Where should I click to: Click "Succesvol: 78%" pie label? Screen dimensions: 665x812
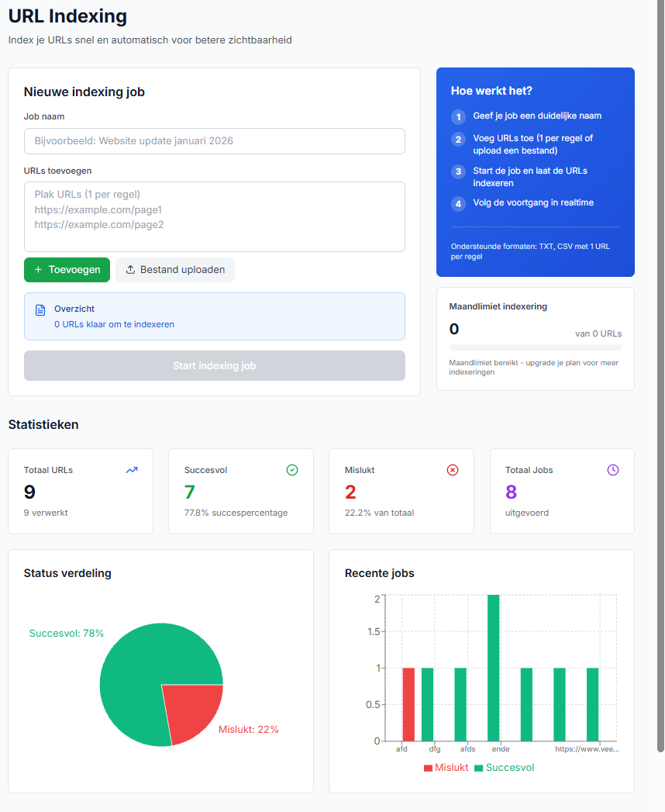tap(66, 634)
